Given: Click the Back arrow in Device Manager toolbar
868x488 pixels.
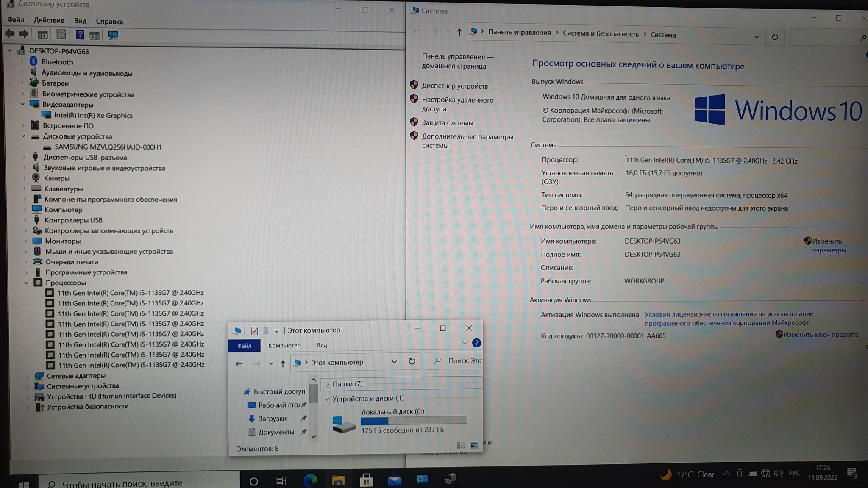Looking at the screenshot, I should point(10,34).
